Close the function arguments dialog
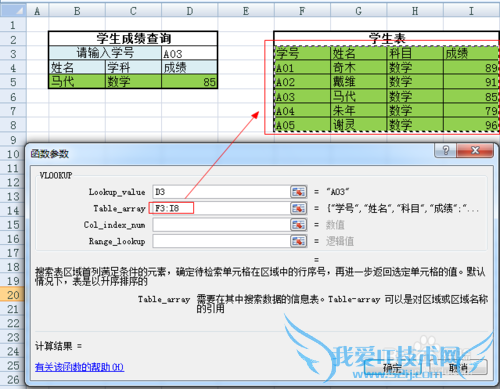500x389 pixels. (x=475, y=151)
